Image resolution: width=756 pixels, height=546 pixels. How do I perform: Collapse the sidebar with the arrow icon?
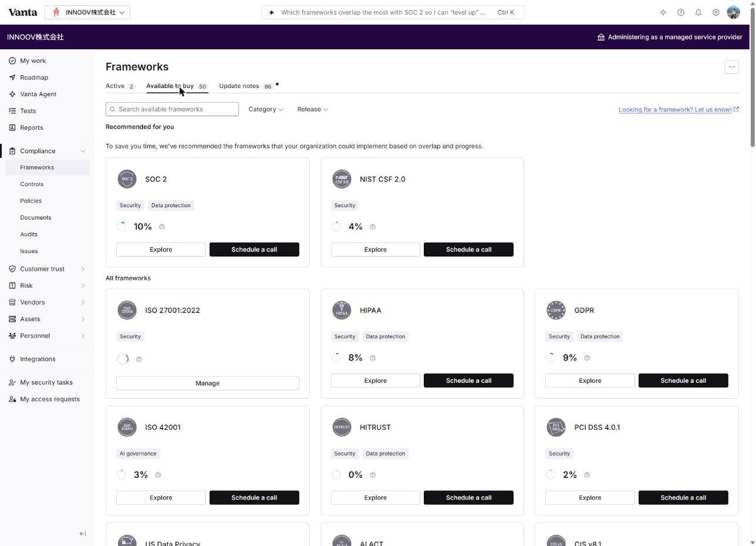(x=83, y=534)
